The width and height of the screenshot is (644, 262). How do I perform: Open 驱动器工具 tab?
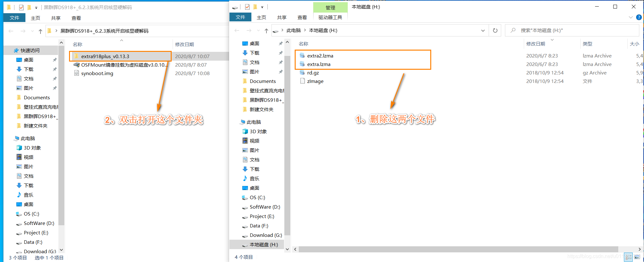330,17
